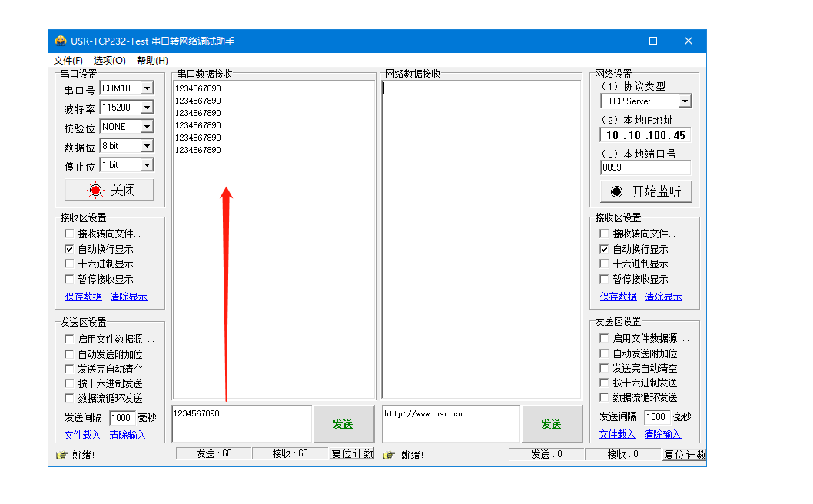Expand the 115200 baud rate dropdown
The image size is (813, 504).
pyautogui.click(x=148, y=108)
